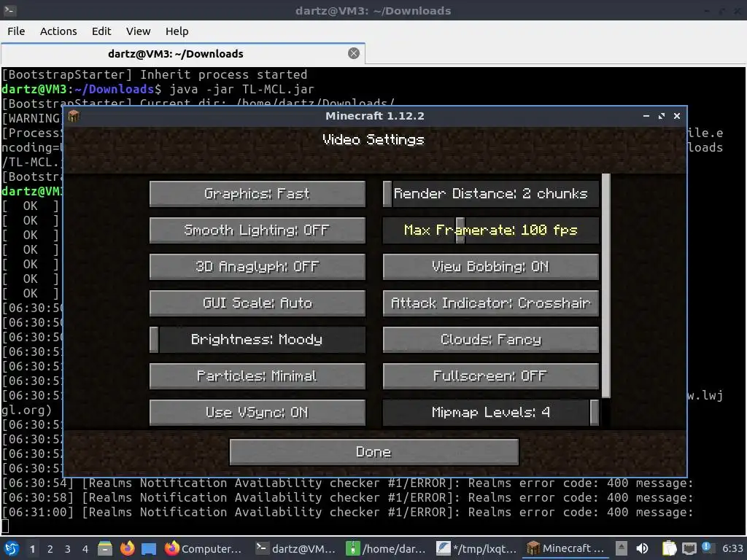
Task: Switch to the Firefox Computer... taskbar window
Action: pos(204,548)
